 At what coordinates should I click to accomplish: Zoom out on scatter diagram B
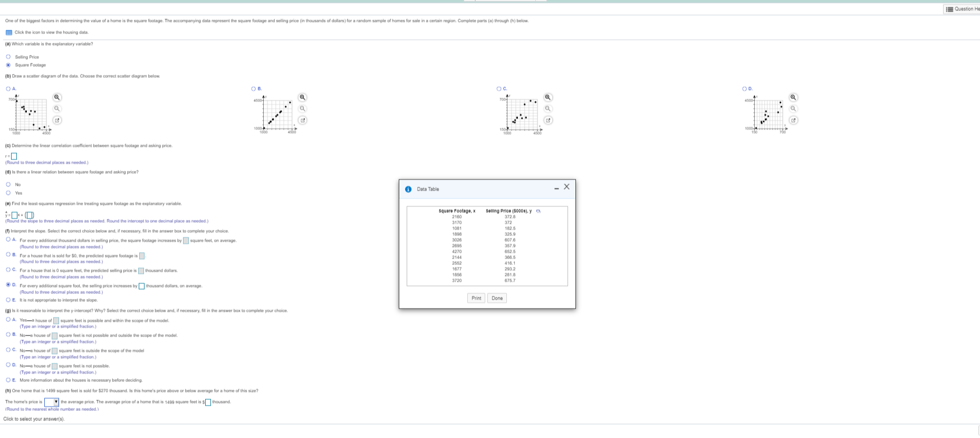pyautogui.click(x=303, y=109)
